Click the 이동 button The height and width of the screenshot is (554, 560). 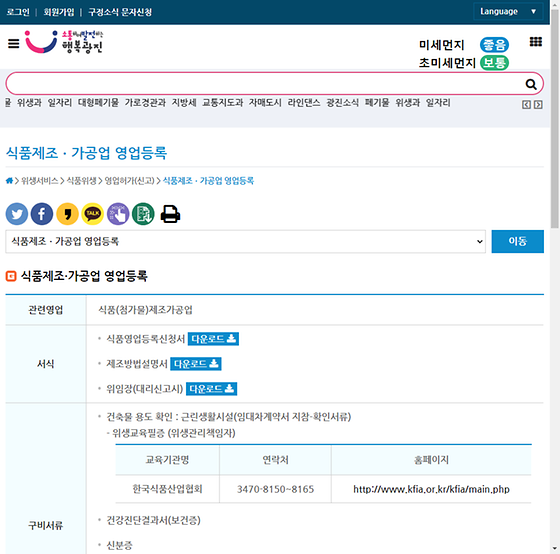coord(518,241)
